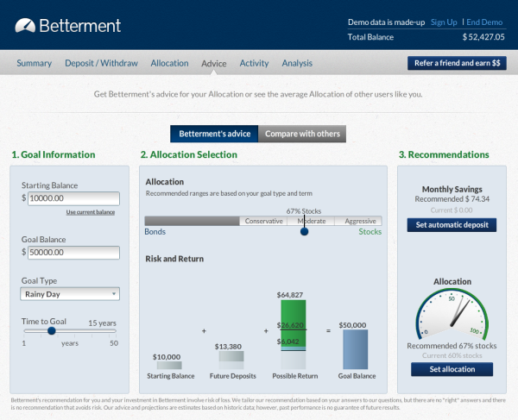This screenshot has width=518, height=420.
Task: Click the Betterment logo icon
Action: [26, 25]
